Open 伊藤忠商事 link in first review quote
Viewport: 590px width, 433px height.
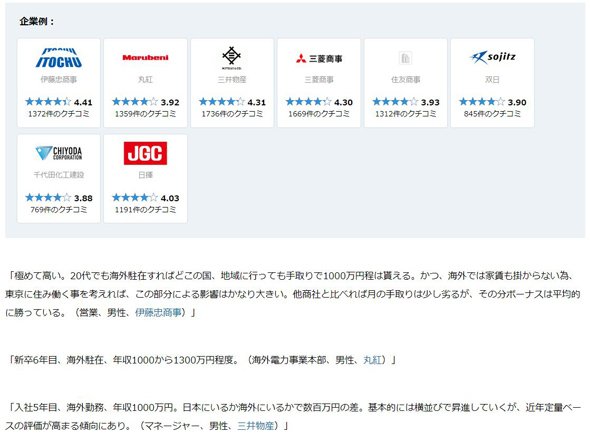tap(158, 312)
